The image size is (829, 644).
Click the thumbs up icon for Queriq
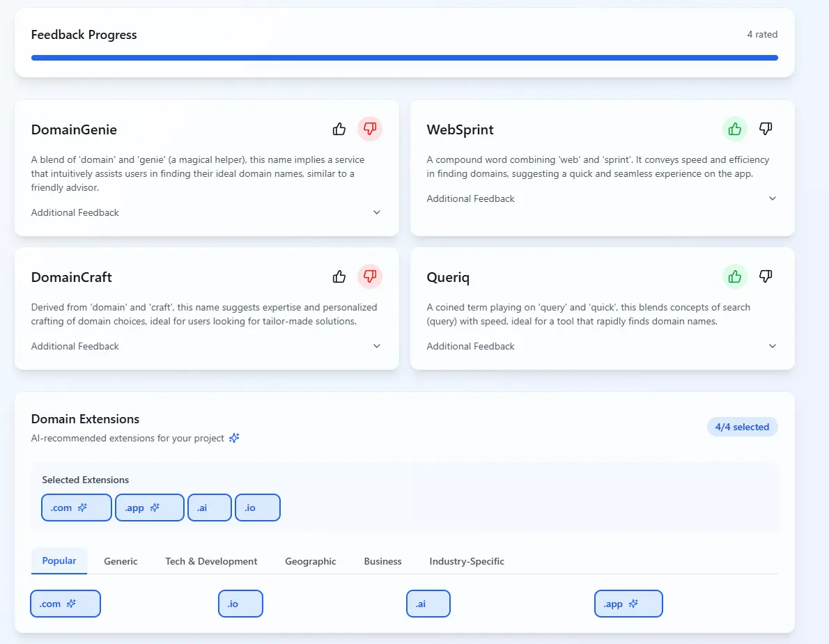(x=734, y=276)
